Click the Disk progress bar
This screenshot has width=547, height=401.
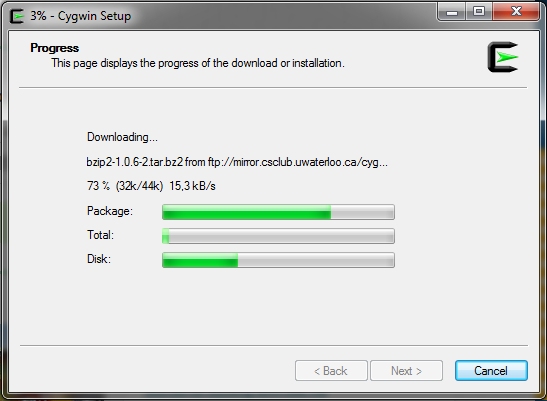278,260
